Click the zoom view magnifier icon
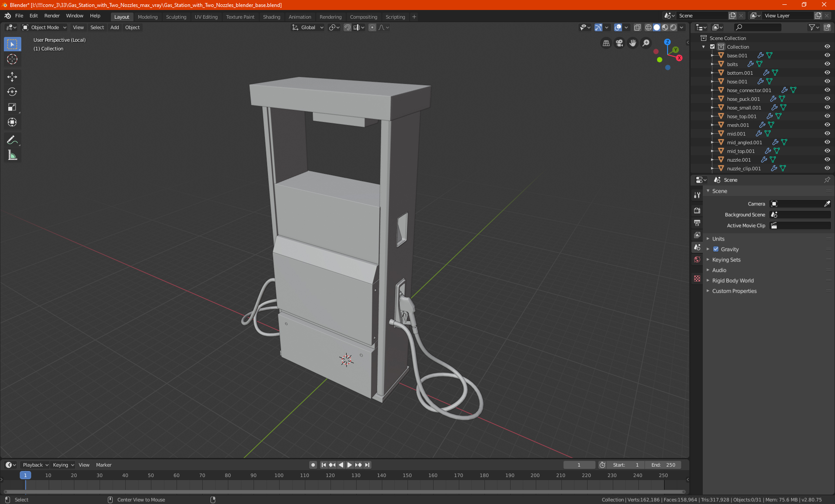Image resolution: width=835 pixels, height=504 pixels. [x=646, y=43]
